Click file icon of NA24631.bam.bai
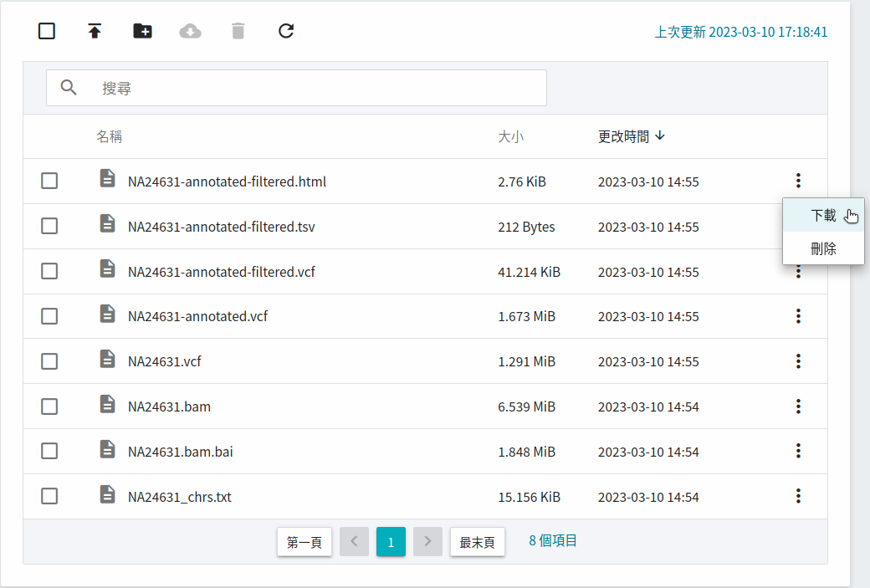Viewport: 870px width, 588px height. pyautogui.click(x=108, y=449)
